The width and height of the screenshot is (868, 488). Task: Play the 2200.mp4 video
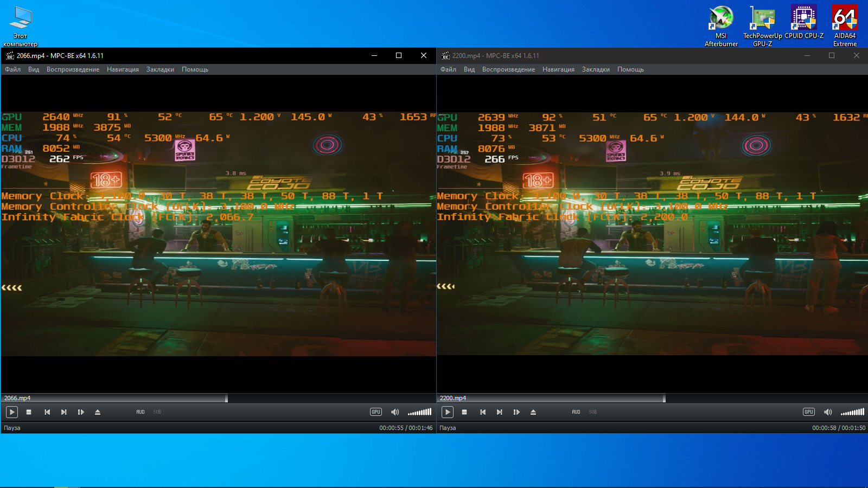[447, 412]
